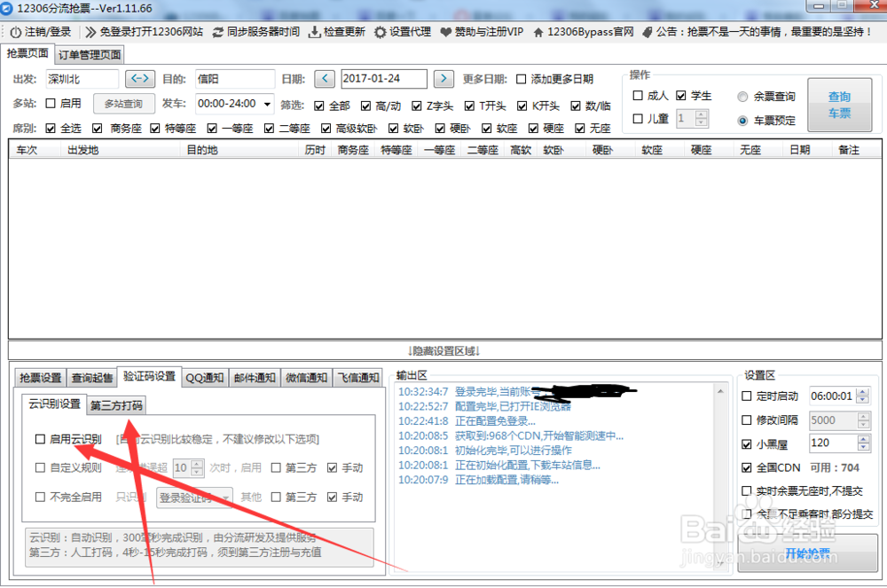Switch to the 第三方打码 sub-tab
Screen dimensions: 887x588
click(x=116, y=405)
